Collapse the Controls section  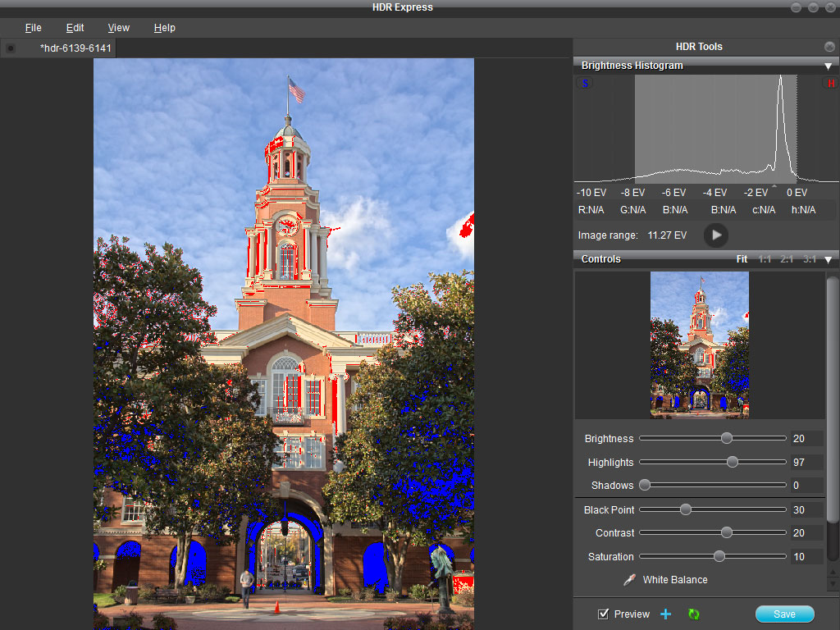[828, 259]
